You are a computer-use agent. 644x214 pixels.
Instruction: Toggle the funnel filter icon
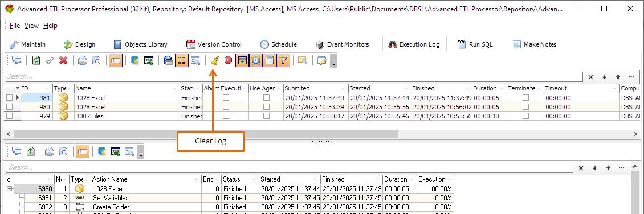pos(283,61)
